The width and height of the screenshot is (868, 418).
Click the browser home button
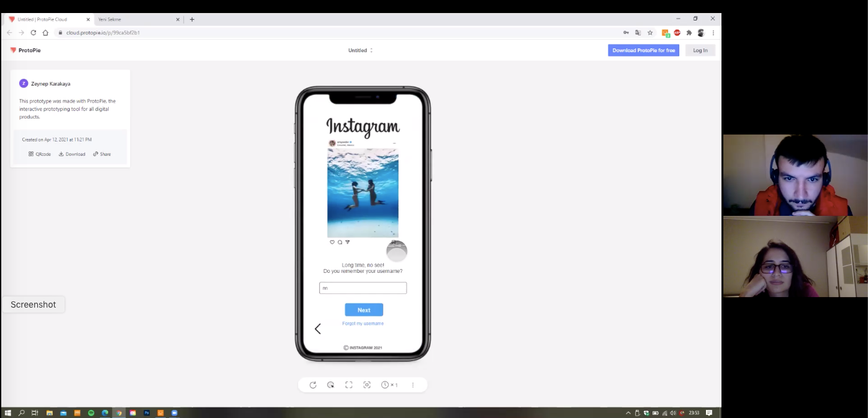point(45,33)
